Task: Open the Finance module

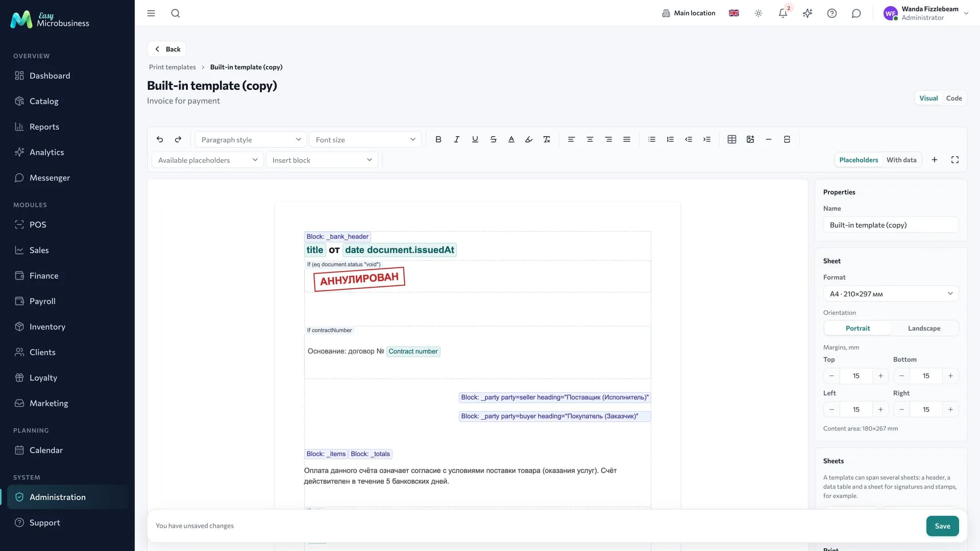Action: pos(67,275)
